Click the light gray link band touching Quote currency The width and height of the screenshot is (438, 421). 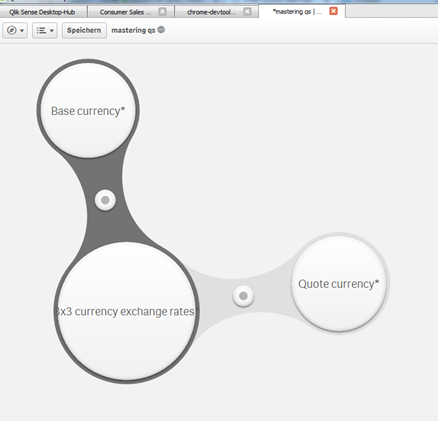pos(273,293)
